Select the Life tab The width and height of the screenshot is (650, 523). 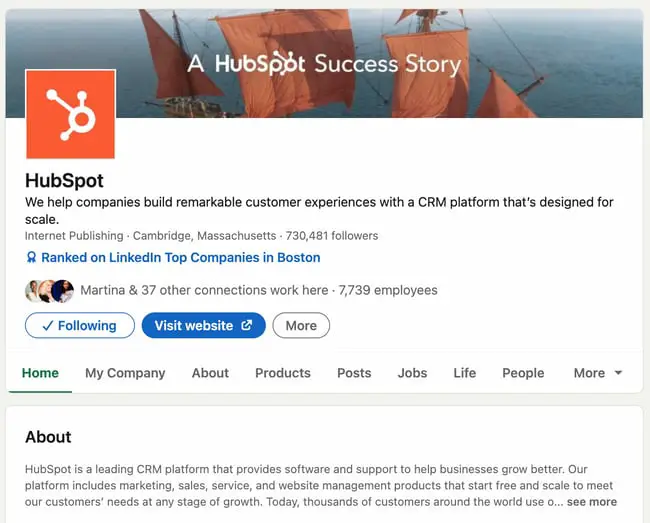(465, 373)
